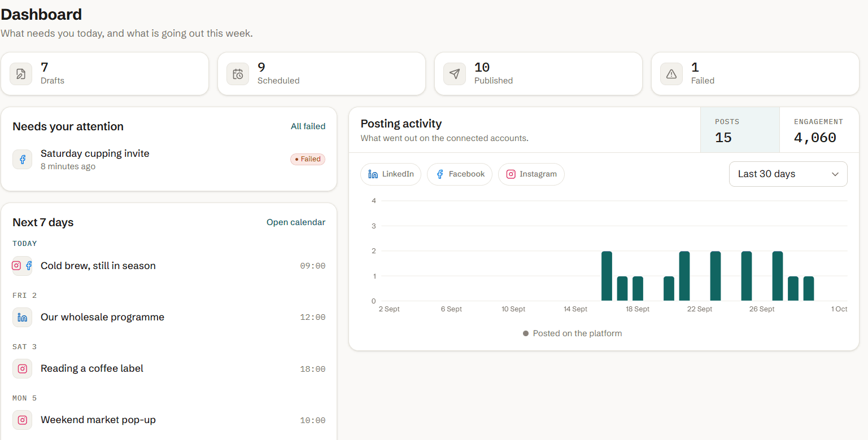Click the Failed status badge
This screenshot has height=440, width=868.
pos(308,159)
